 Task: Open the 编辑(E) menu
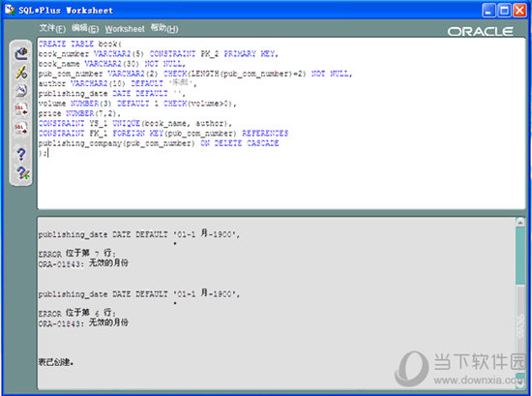point(85,28)
